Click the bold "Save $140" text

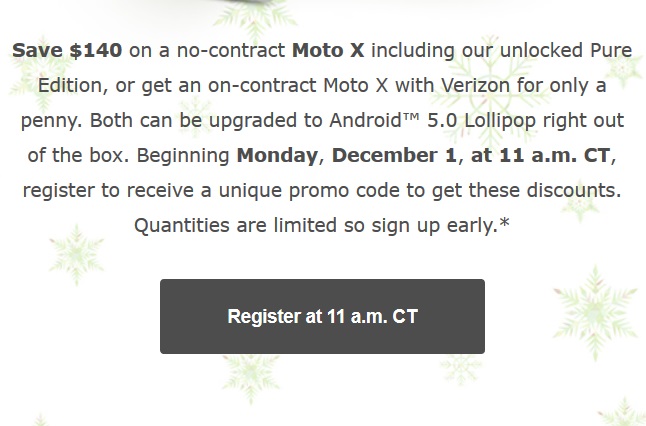pyautogui.click(x=68, y=50)
